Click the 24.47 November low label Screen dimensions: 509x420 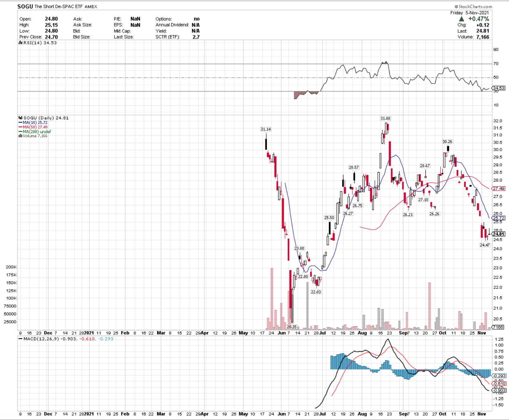tap(485, 245)
